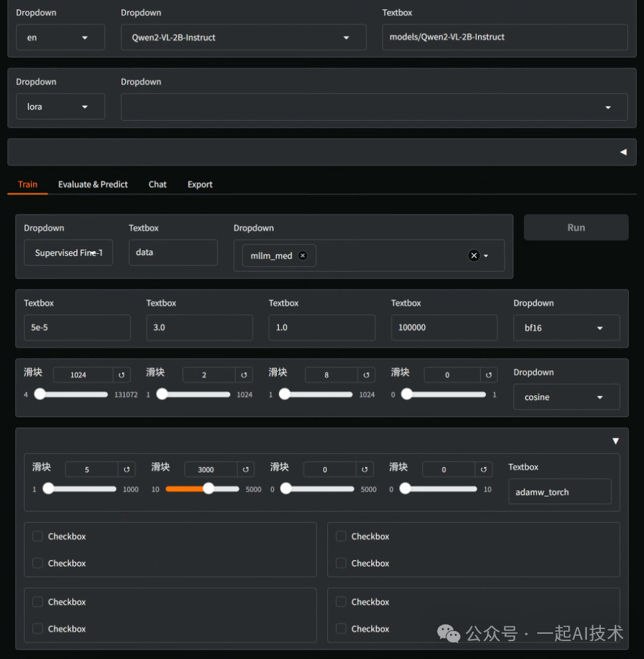Expand the collapsed panel with left-pointing arrow
The width and height of the screenshot is (644, 659).
tap(623, 152)
